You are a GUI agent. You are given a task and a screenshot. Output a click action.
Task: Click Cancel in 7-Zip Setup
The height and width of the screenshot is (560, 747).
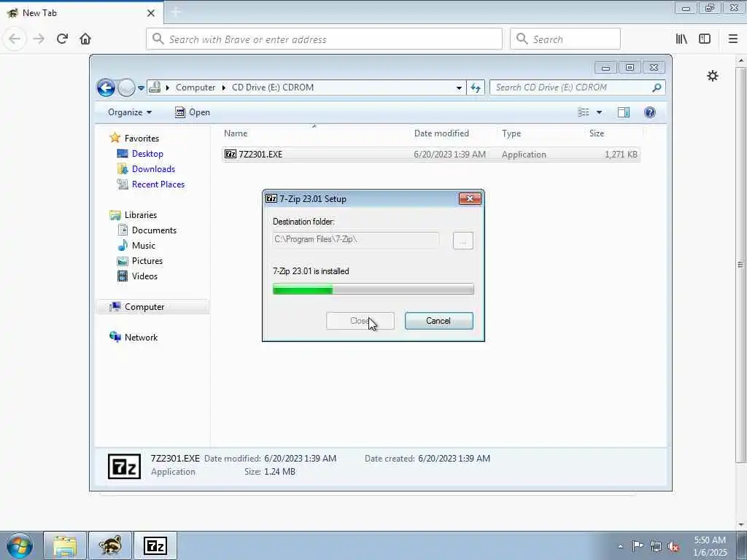pyautogui.click(x=438, y=321)
